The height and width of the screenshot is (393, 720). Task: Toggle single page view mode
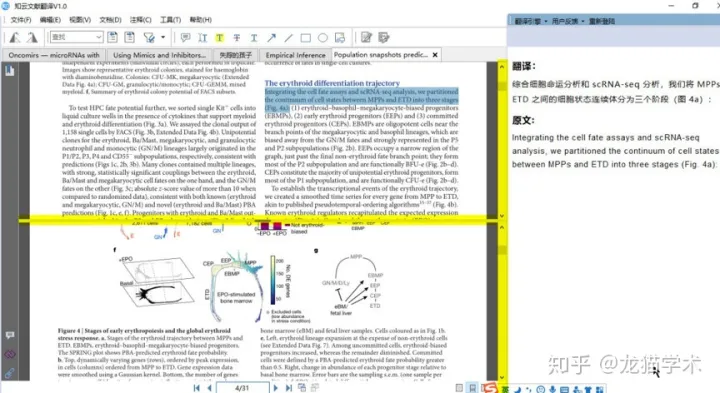pos(459,388)
